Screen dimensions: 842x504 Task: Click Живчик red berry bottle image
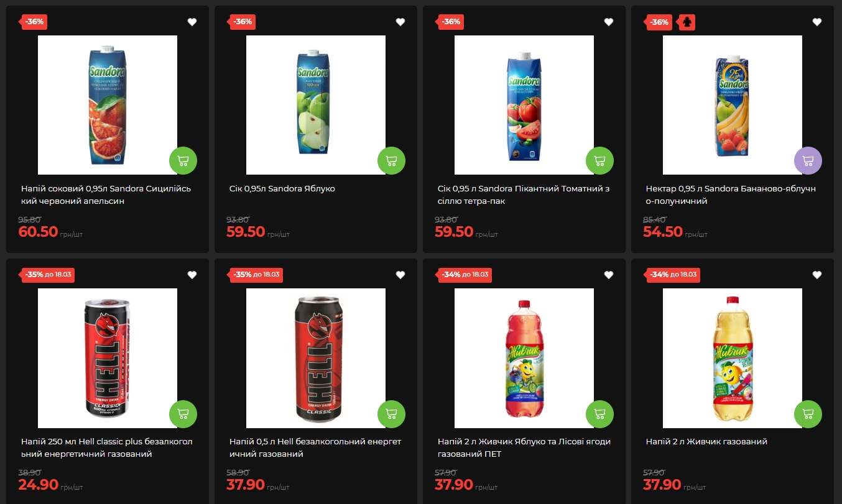[x=524, y=358]
